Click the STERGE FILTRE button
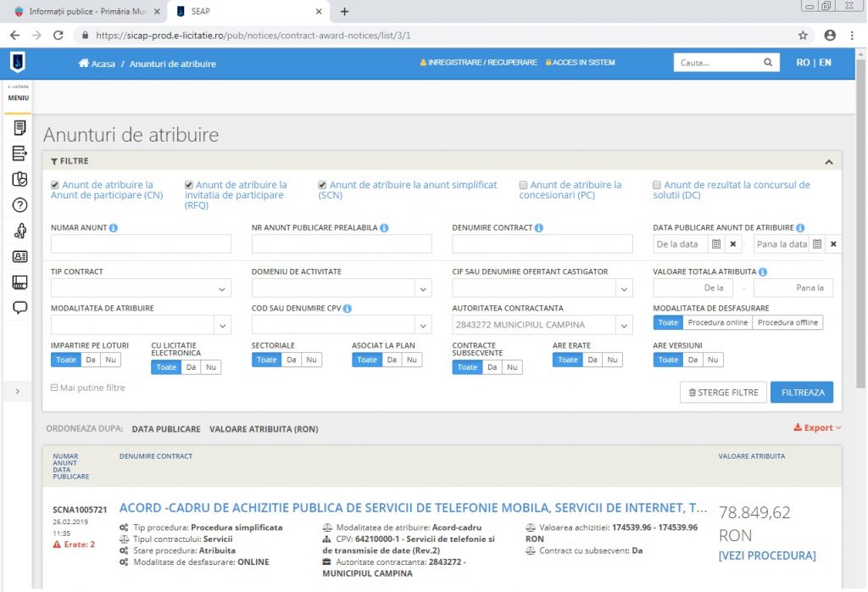This screenshot has width=868, height=592. (x=723, y=393)
